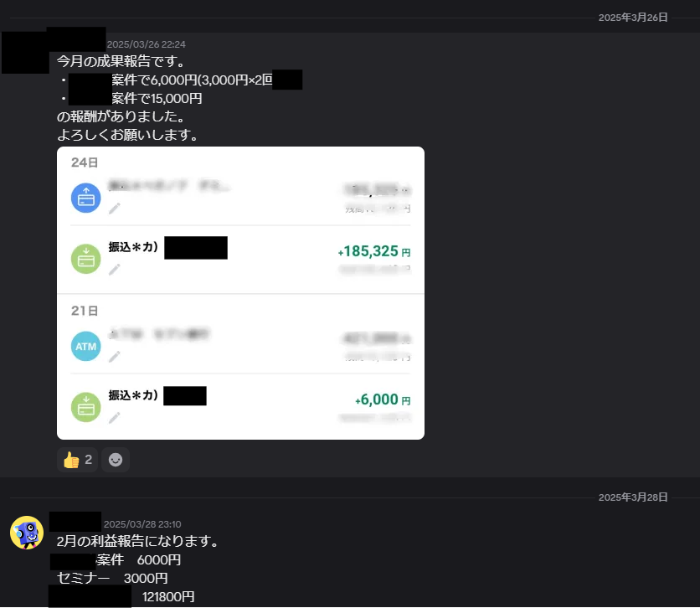Click the 2025年3月28日 date divider
Image resolution: width=700 pixels, height=608 pixels.
[x=633, y=497]
